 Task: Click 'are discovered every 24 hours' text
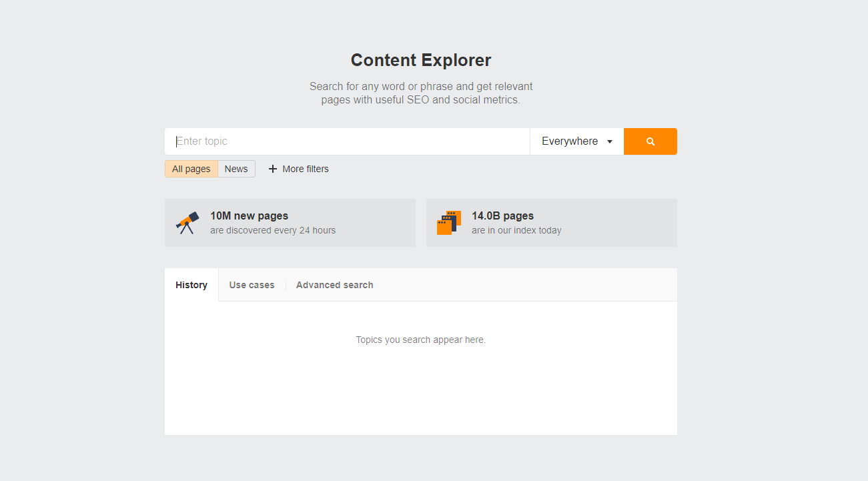(x=273, y=230)
